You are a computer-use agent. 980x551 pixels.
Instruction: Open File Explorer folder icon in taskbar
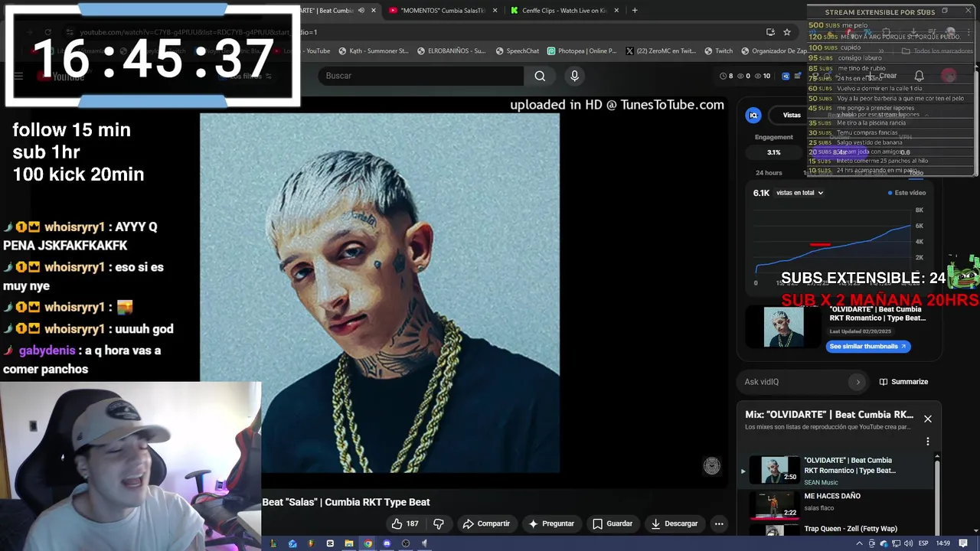point(349,543)
